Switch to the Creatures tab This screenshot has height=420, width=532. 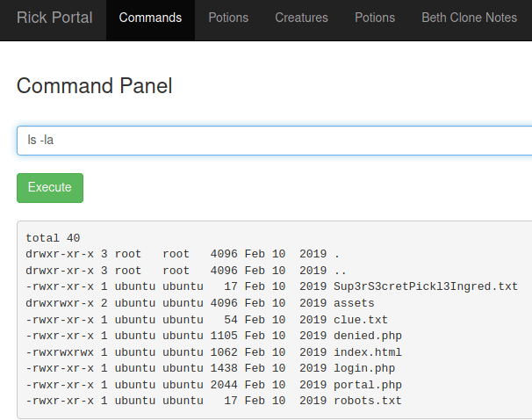pyautogui.click(x=301, y=18)
